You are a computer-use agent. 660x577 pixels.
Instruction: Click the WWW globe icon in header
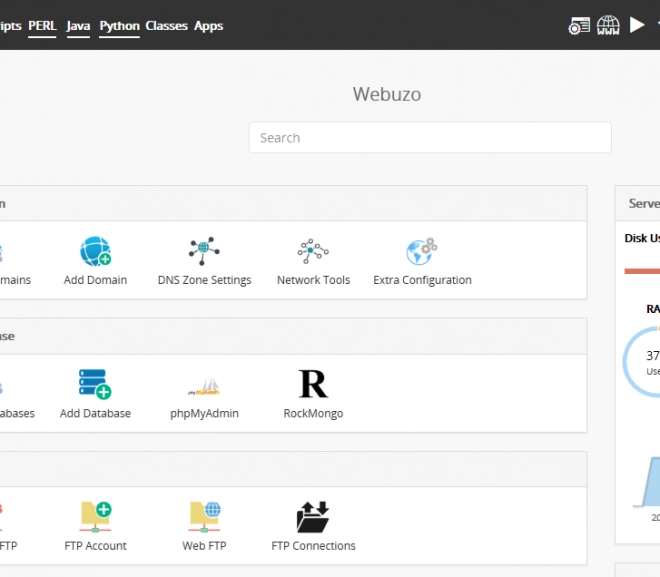click(x=608, y=25)
